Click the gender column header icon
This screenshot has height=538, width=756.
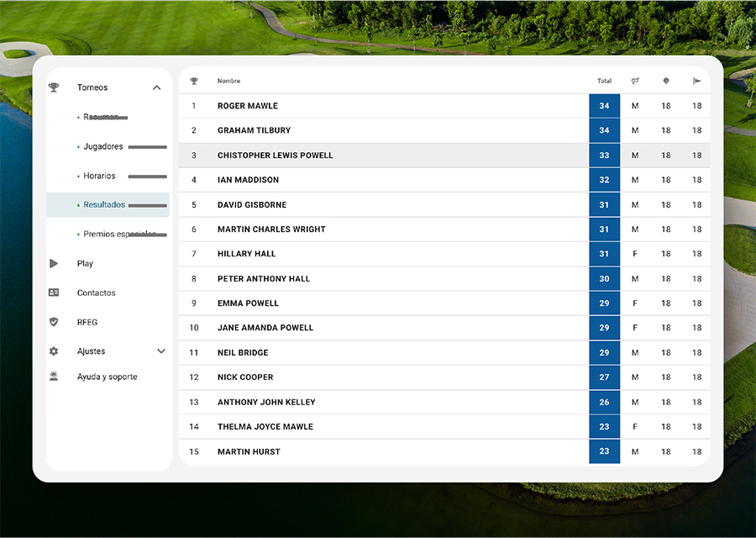pos(635,82)
